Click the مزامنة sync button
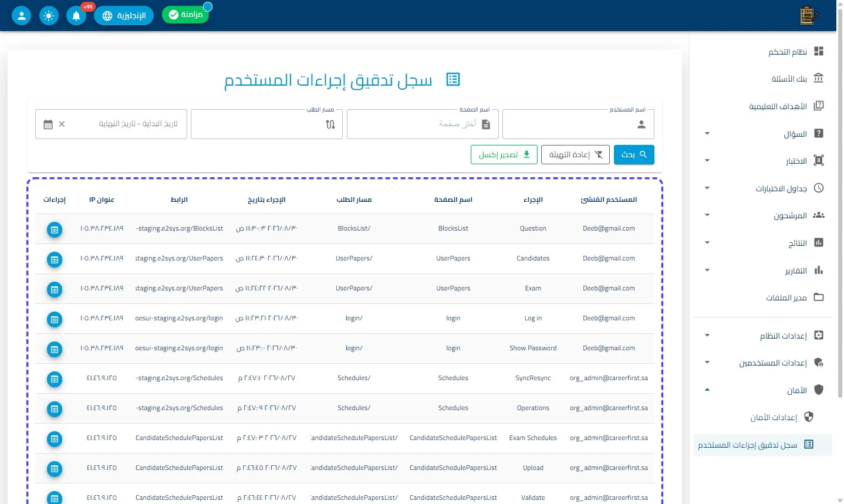 (185, 15)
